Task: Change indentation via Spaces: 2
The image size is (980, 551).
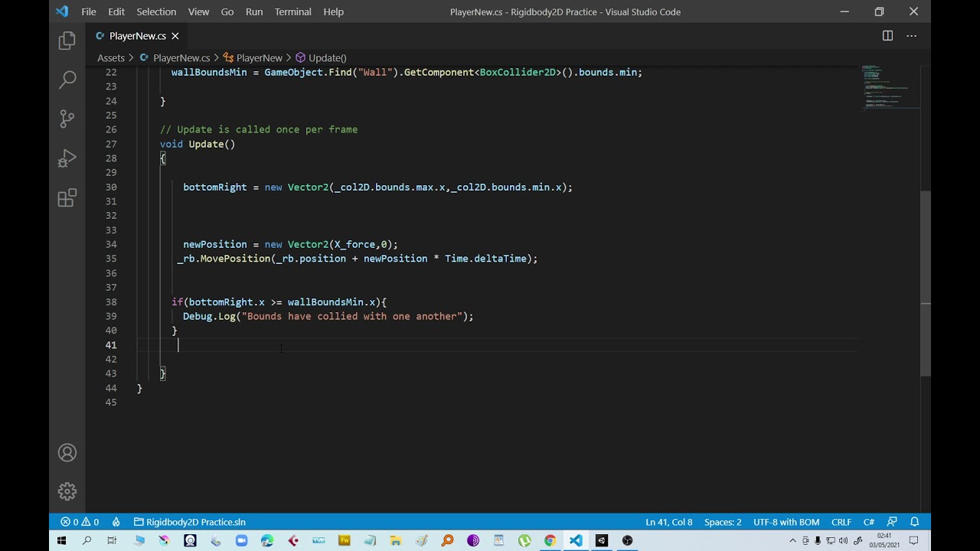Action: [x=723, y=522]
